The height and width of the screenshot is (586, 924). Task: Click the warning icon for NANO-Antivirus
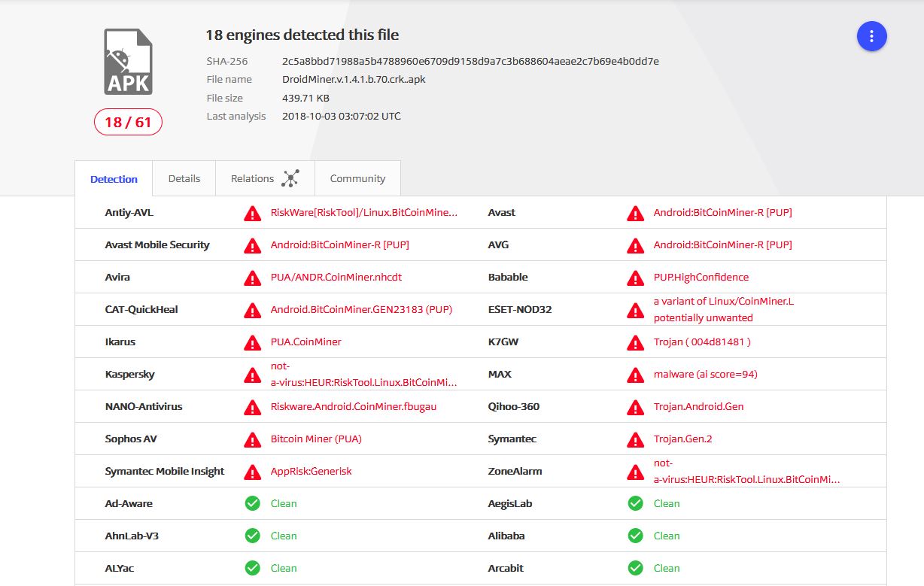point(253,407)
